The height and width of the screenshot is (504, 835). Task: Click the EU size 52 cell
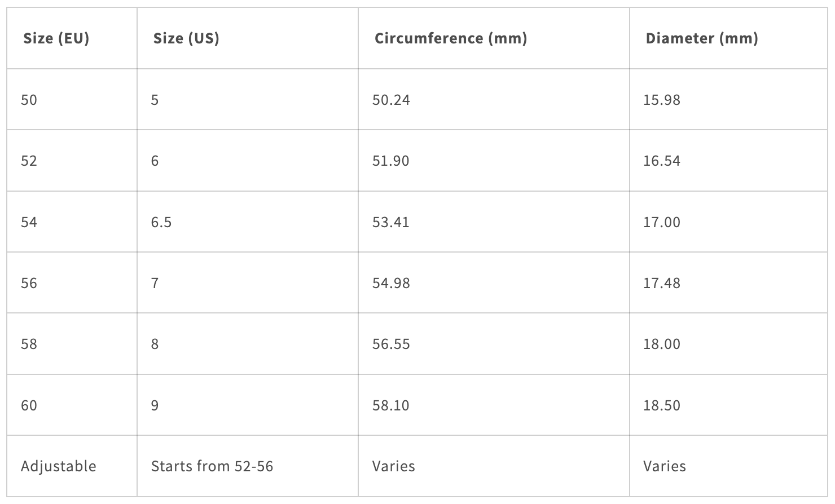tap(29, 161)
